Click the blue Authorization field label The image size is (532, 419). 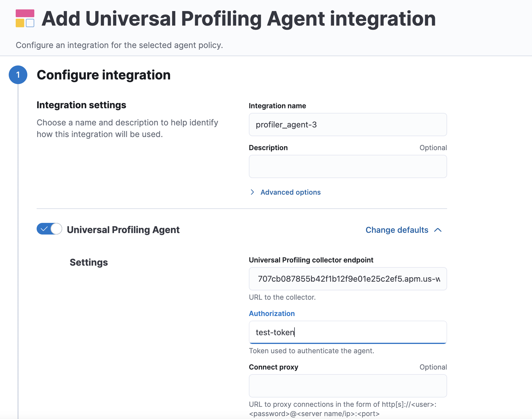coord(272,313)
